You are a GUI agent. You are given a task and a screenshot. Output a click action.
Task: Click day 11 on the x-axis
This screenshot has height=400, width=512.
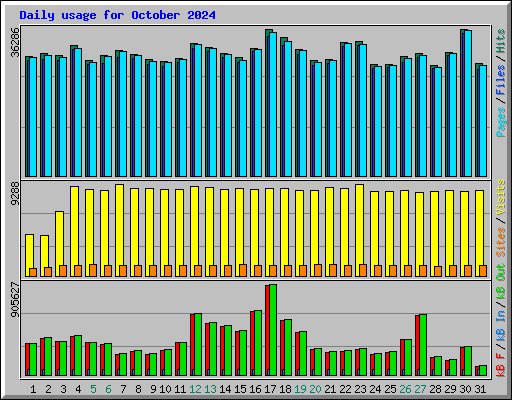(180, 389)
